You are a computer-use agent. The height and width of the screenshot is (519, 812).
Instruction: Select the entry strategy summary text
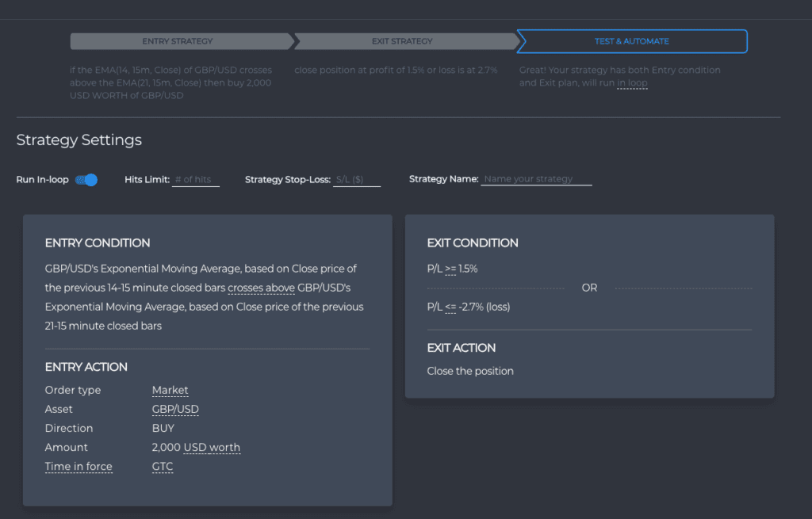pos(171,82)
